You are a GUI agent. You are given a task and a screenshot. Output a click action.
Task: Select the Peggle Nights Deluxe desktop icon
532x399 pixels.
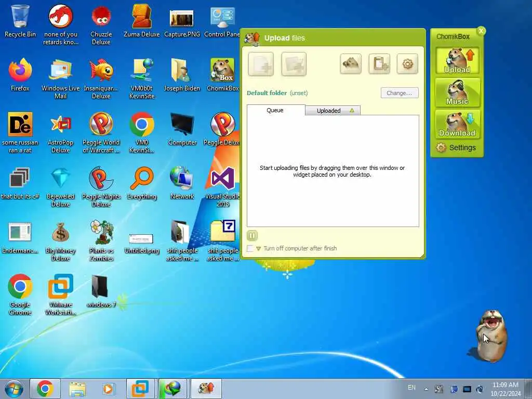point(101,187)
